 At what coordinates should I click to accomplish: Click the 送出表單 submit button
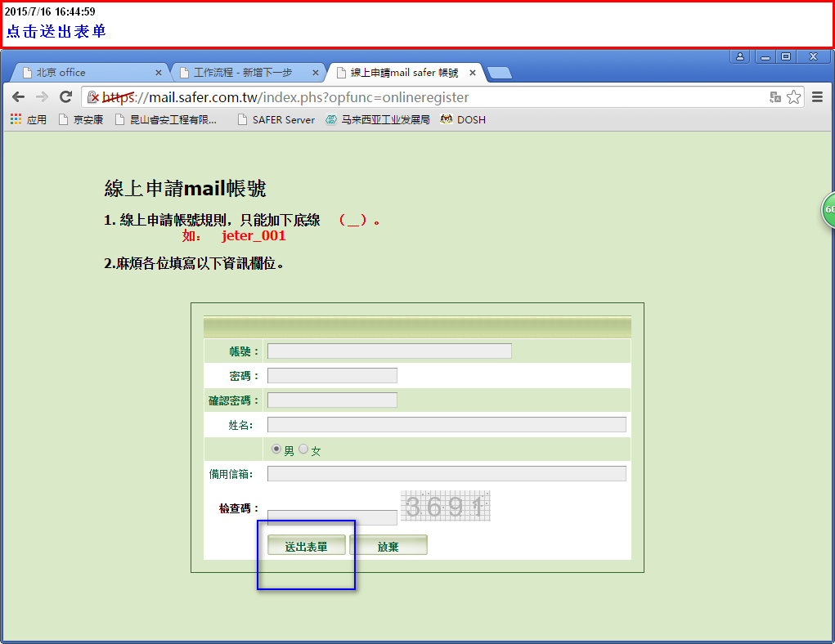(306, 546)
